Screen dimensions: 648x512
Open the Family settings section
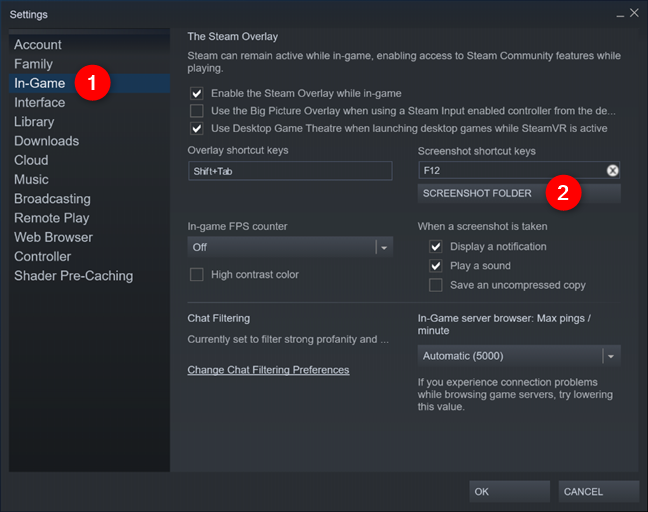[89, 64]
